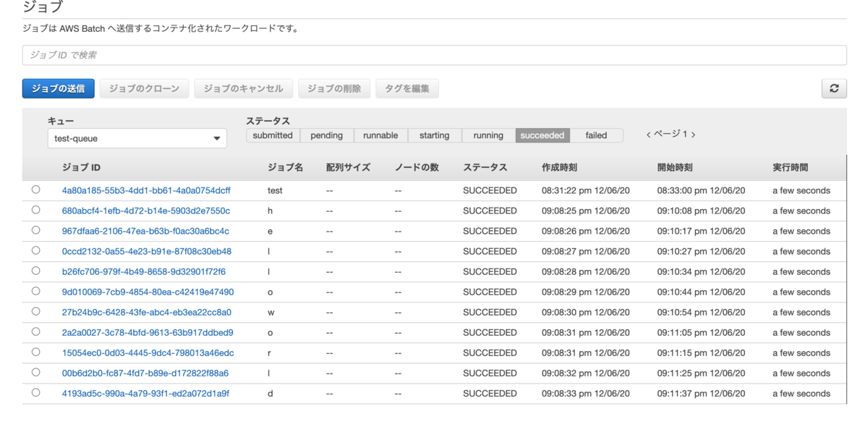
Task: Open job 9d010069-7cb9-4854-80ea-c42419e47490
Action: tap(148, 292)
